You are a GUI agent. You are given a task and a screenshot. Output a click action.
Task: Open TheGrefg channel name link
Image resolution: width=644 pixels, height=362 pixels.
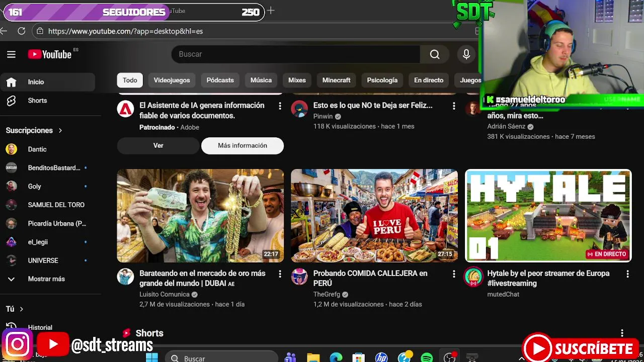tap(327, 295)
